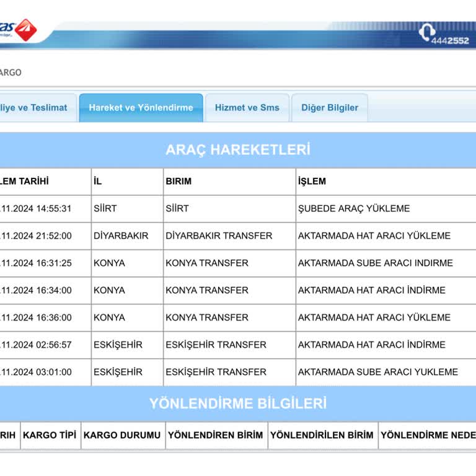Click ESKİŞEHİR cell in the 03:01:00 row
The height and width of the screenshot is (476, 476).
pos(127,372)
